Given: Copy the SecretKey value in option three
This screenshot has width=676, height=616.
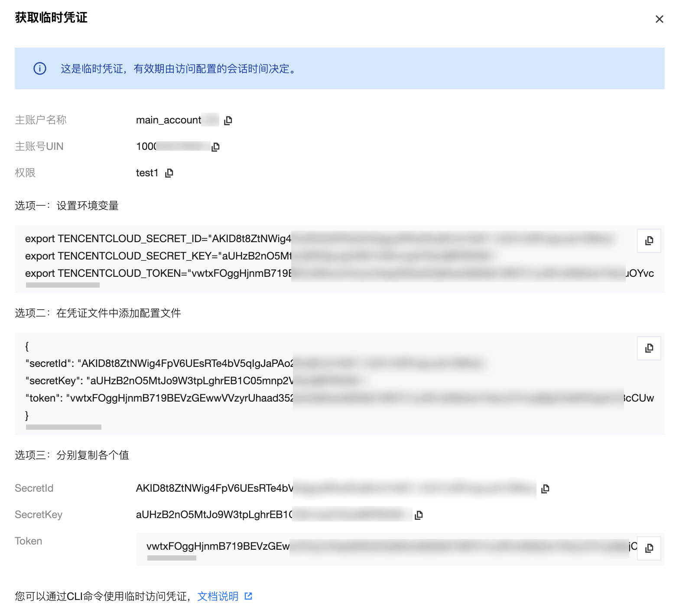Looking at the screenshot, I should pos(419,515).
